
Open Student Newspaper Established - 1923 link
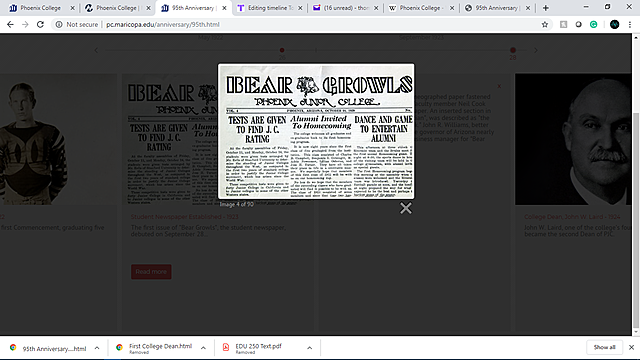(x=184, y=217)
